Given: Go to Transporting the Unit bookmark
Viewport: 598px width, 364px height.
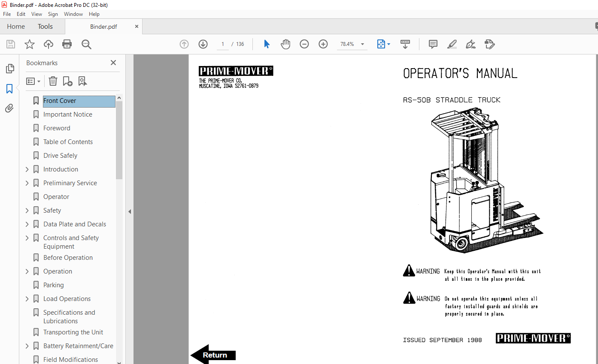Looking at the screenshot, I should point(73,332).
